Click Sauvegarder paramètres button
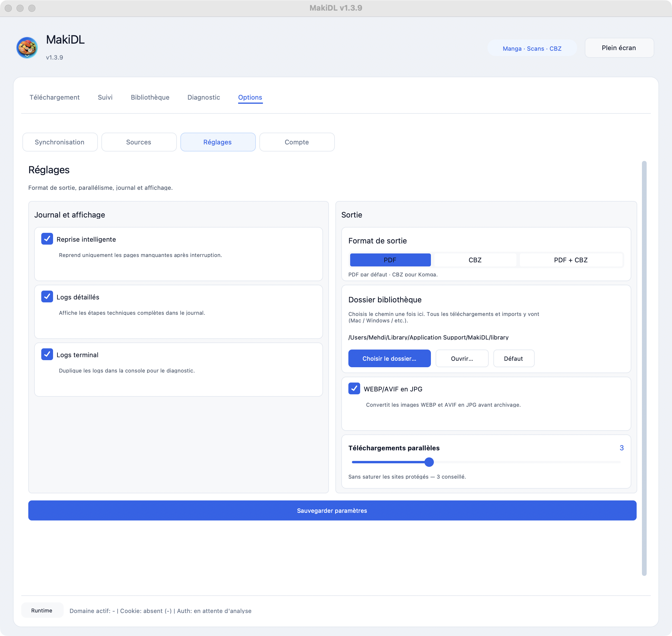Screen dimensions: 672x636 (x=332, y=510)
